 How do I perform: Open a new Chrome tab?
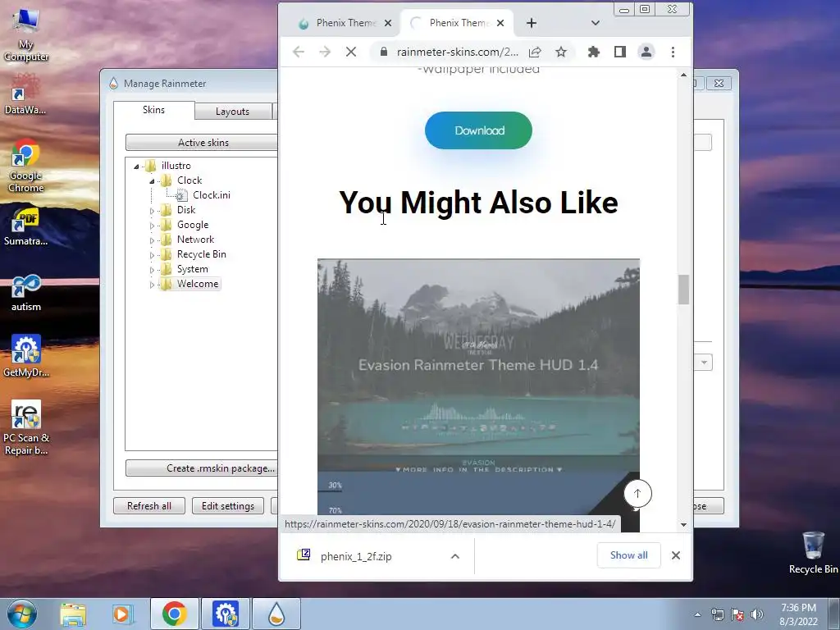pyautogui.click(x=531, y=23)
